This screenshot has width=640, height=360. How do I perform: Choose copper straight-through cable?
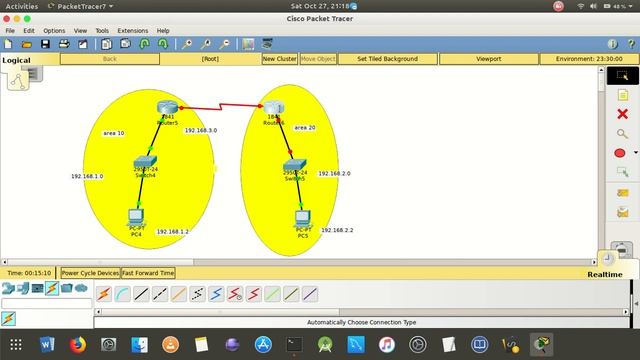pos(141,294)
